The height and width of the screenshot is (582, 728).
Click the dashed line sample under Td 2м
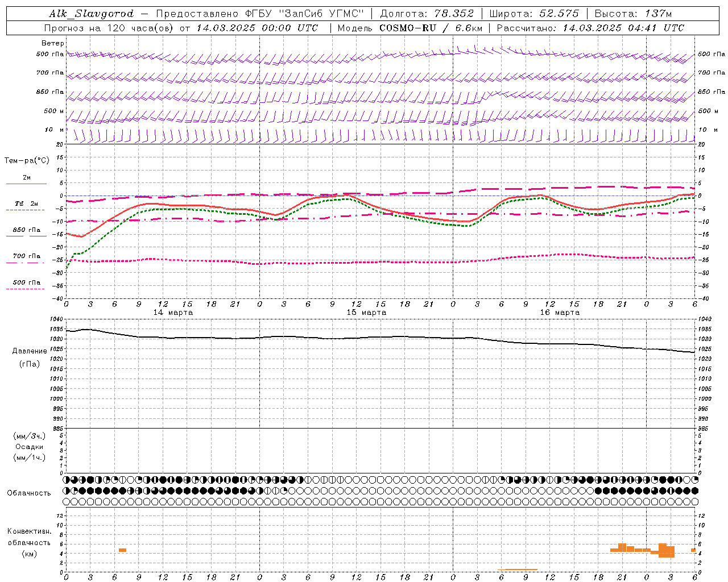tap(25, 210)
